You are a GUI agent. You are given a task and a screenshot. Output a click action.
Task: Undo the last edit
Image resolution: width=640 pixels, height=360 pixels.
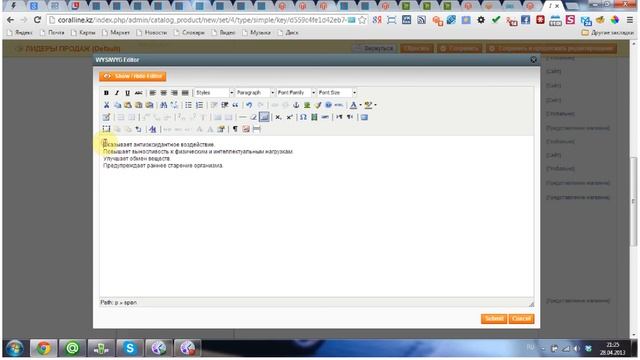tap(249, 105)
